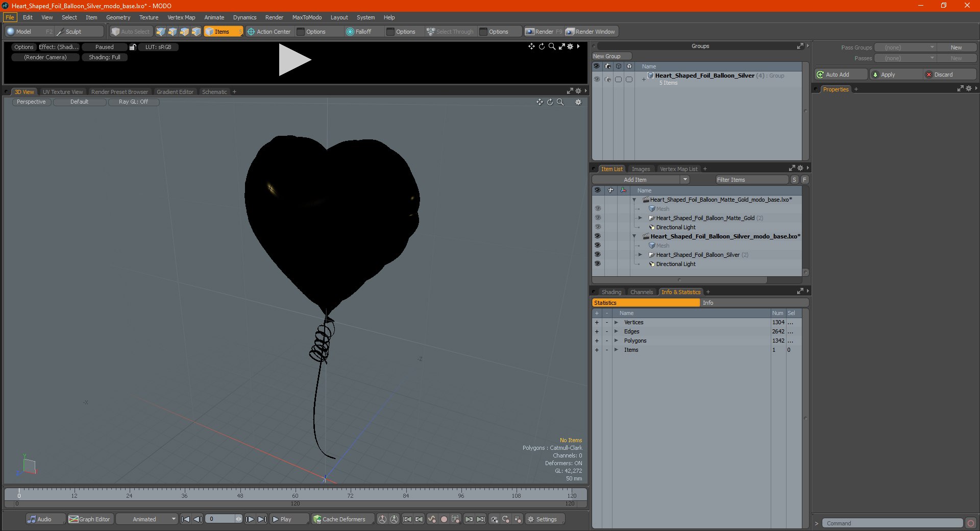
Task: Collapse the Silver_modo_base.lxo scene
Action: pyautogui.click(x=634, y=236)
